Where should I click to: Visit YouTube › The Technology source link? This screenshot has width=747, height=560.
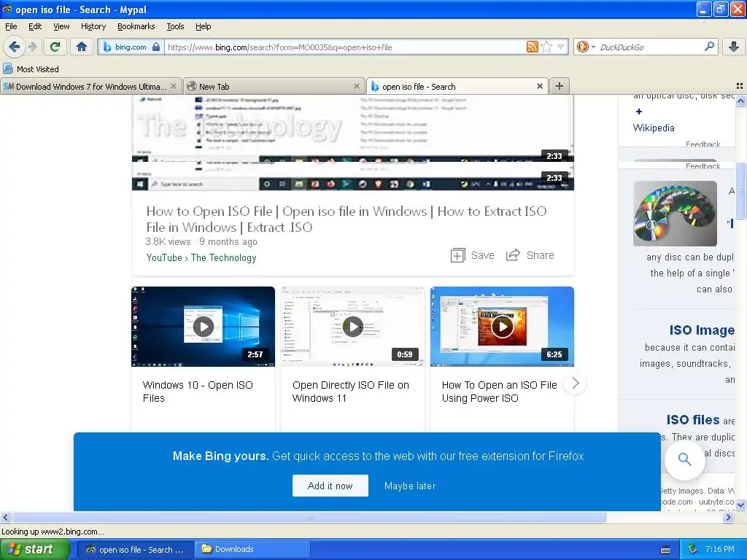click(201, 257)
